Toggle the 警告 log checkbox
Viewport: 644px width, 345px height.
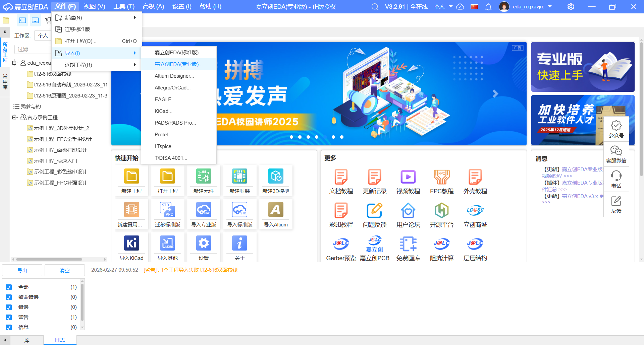point(9,317)
